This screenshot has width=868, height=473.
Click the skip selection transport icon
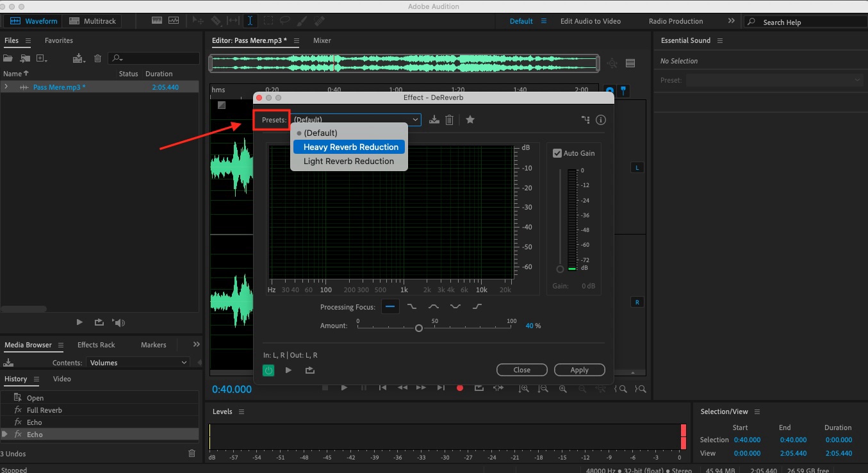click(x=498, y=388)
